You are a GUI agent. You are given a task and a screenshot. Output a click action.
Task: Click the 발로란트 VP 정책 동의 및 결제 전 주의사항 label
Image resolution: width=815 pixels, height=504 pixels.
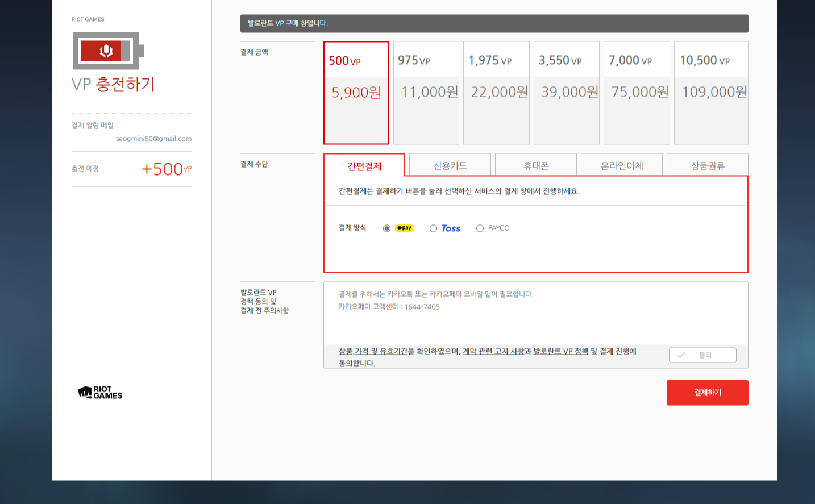pyautogui.click(x=265, y=302)
